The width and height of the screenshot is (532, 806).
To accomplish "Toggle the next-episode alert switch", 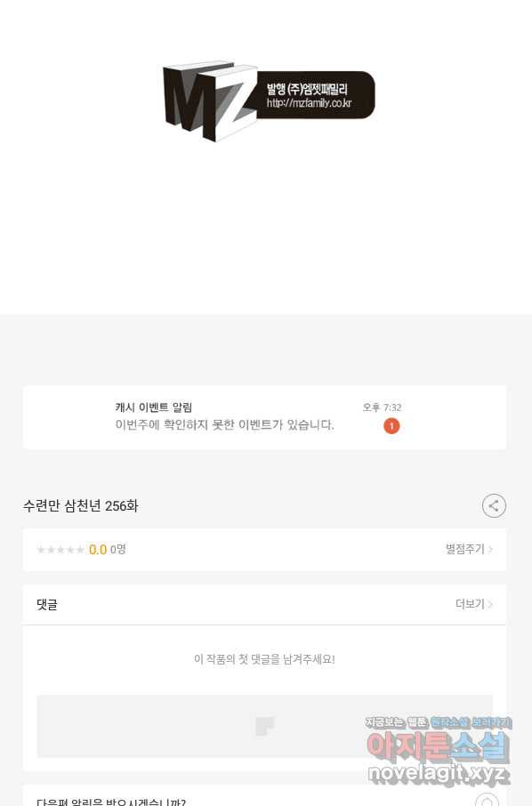I will (487, 800).
